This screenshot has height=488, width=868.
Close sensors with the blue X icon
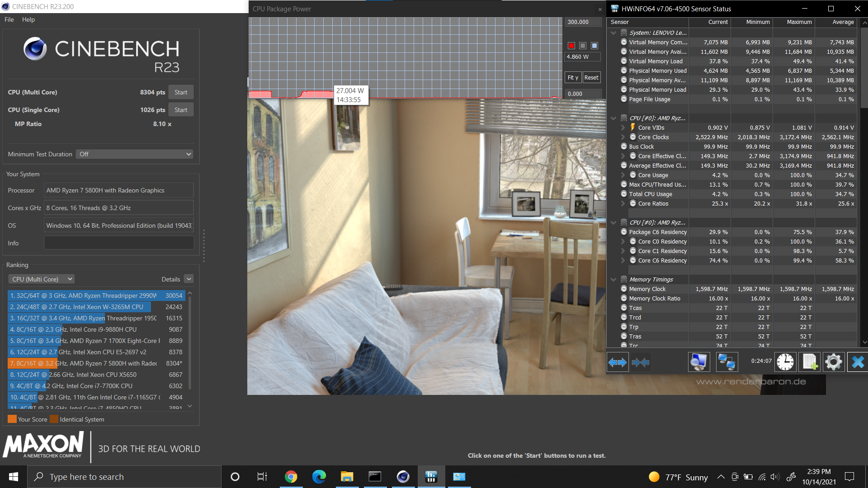tap(858, 362)
